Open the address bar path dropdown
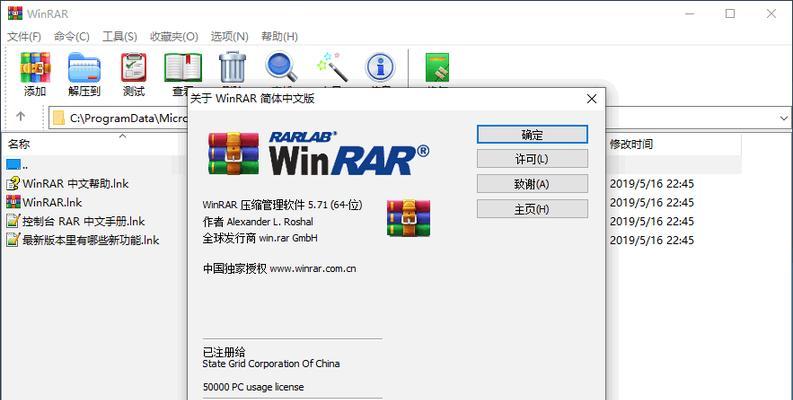 (x=783, y=118)
